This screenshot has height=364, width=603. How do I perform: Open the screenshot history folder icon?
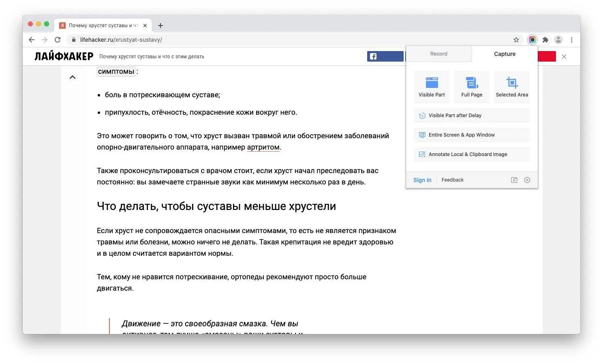click(514, 180)
